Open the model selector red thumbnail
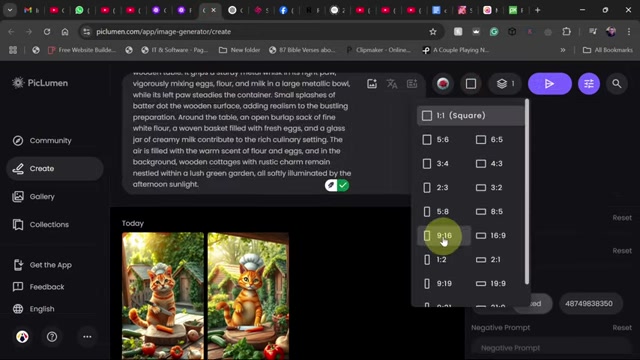The height and width of the screenshot is (360, 640). pos(443,84)
